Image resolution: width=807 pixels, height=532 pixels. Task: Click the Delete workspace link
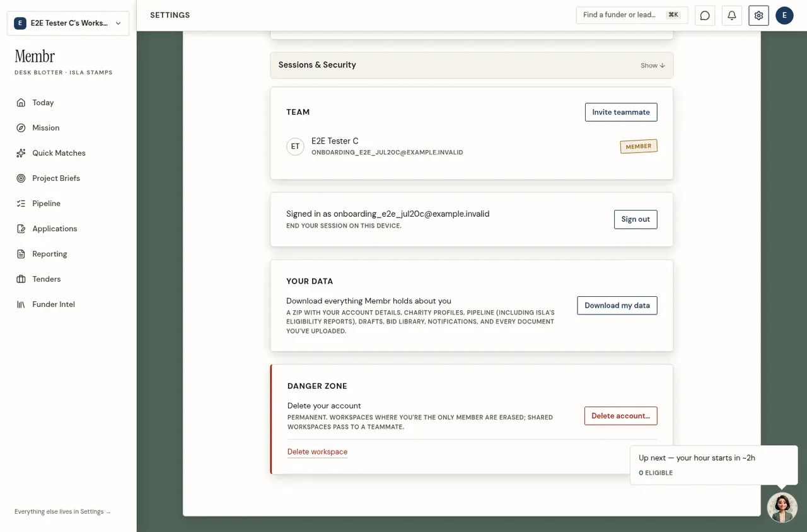coord(317,452)
